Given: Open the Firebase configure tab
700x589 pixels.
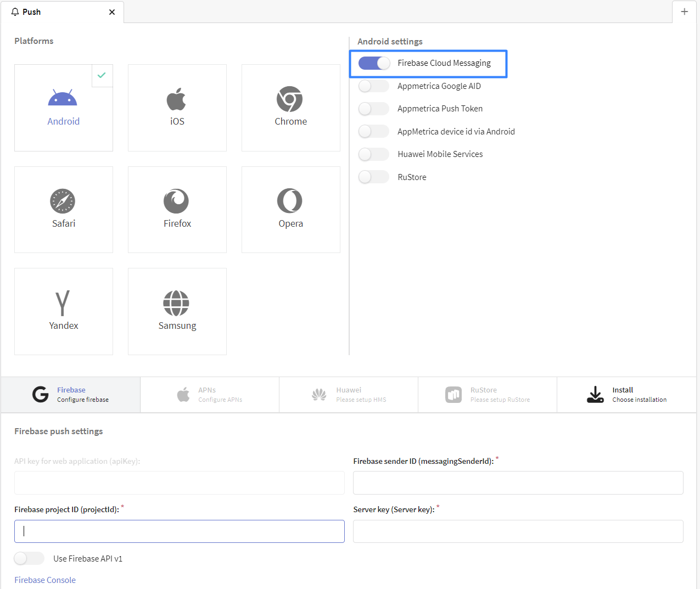Looking at the screenshot, I should tap(71, 395).
